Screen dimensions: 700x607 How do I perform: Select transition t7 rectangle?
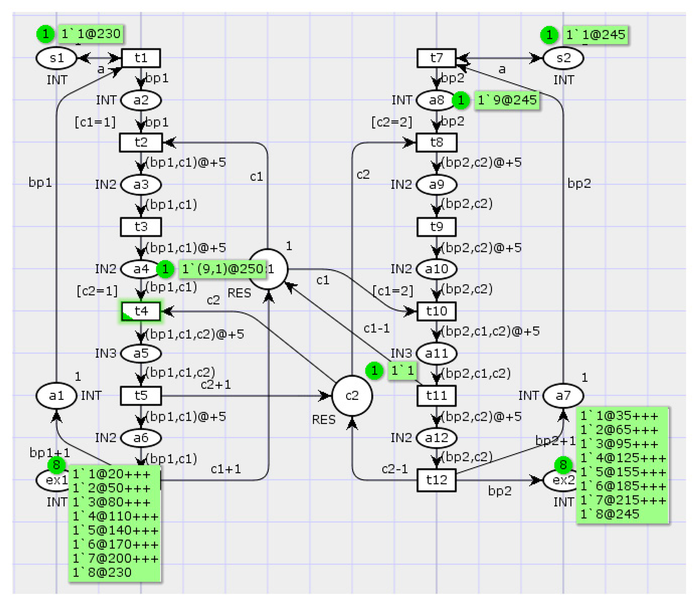click(x=436, y=58)
